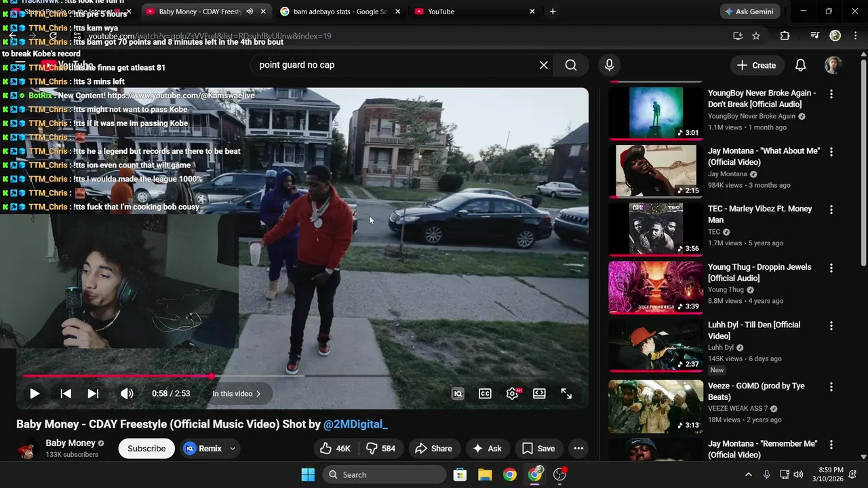Open YouTube notifications bell

[x=800, y=65]
